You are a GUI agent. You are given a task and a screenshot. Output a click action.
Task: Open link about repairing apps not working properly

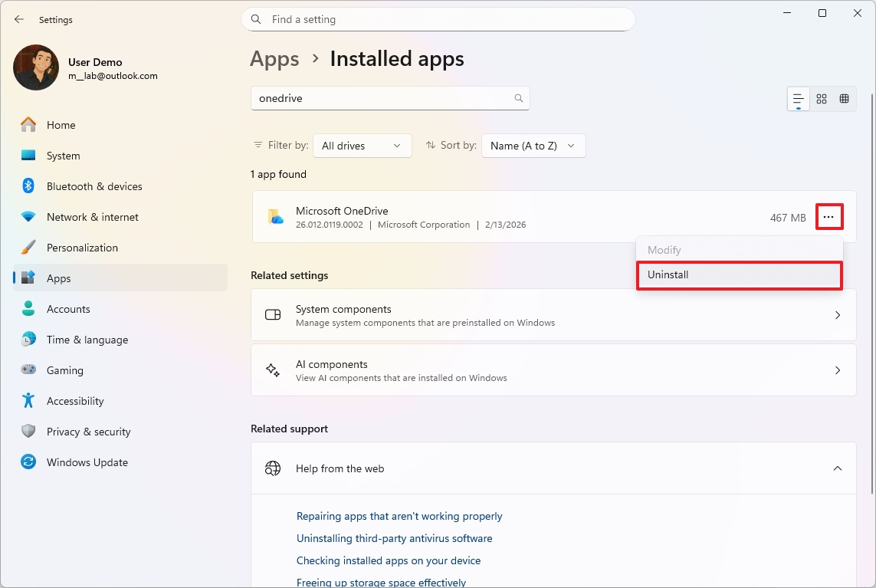pos(399,516)
